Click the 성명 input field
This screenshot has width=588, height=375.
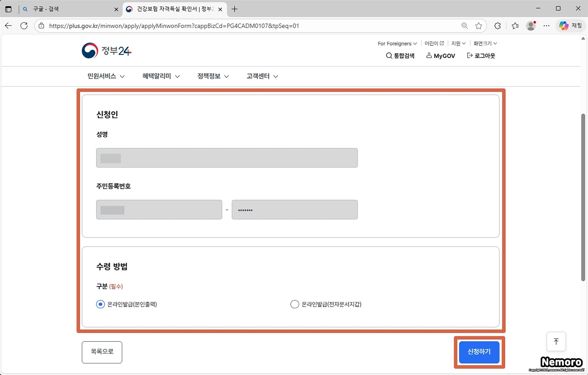(227, 158)
